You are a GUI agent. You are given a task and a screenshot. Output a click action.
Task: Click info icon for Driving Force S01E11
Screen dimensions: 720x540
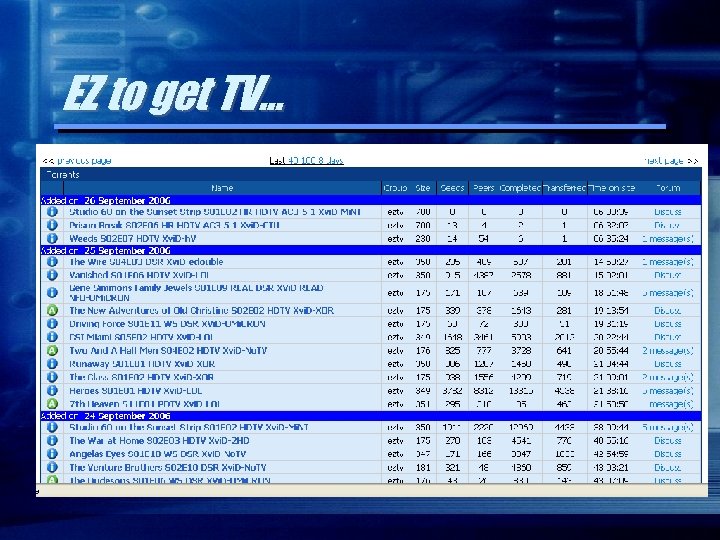click(52, 323)
